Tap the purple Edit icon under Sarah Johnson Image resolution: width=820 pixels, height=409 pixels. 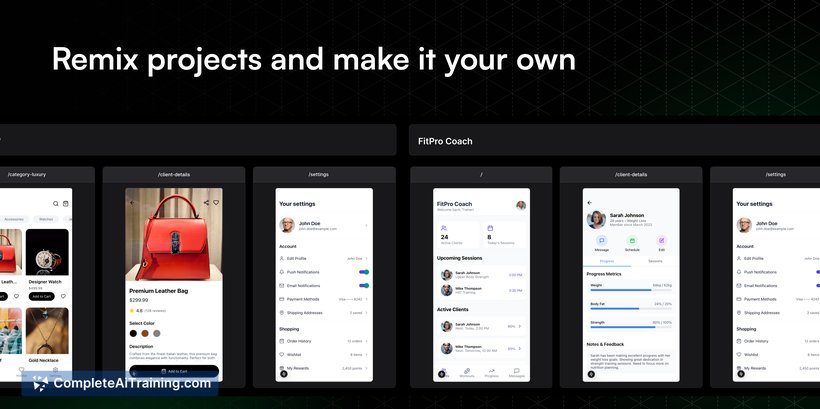coord(662,241)
